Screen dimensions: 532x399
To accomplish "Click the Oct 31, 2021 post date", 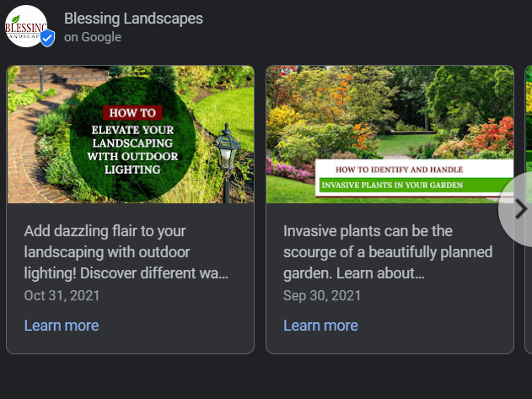I will click(62, 295).
